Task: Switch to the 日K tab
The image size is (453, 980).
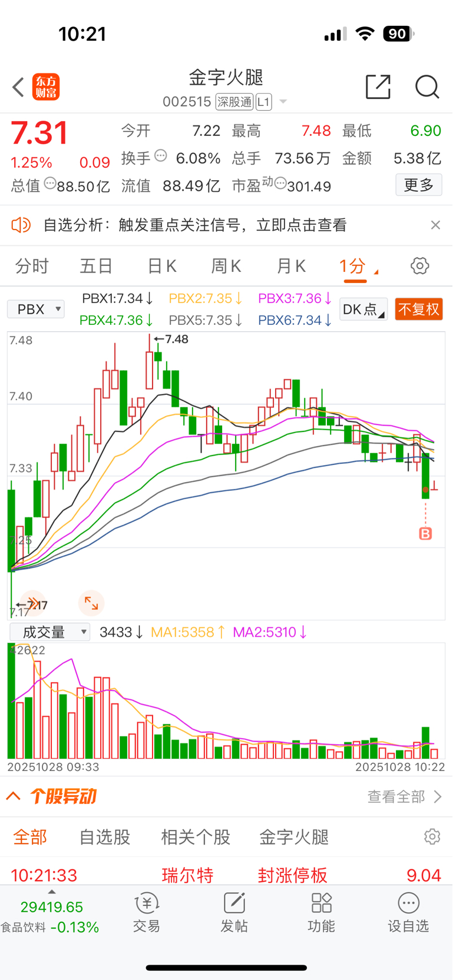Action: (162, 266)
